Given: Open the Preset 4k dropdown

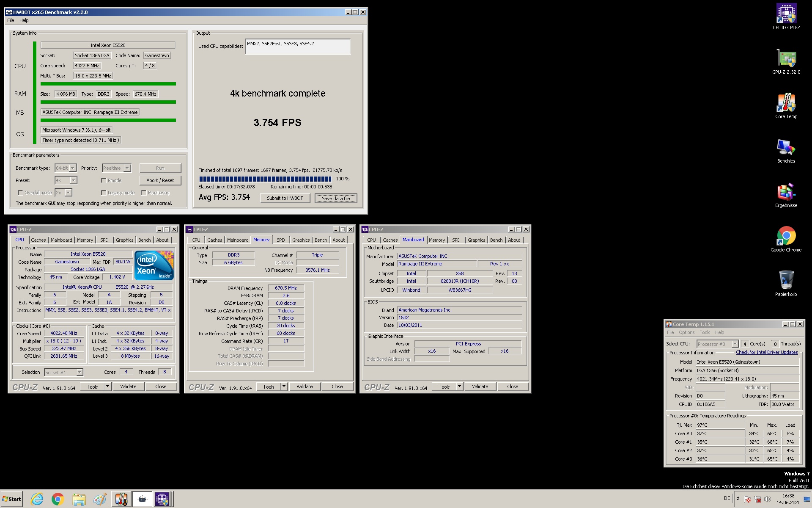Looking at the screenshot, I should coord(73,180).
